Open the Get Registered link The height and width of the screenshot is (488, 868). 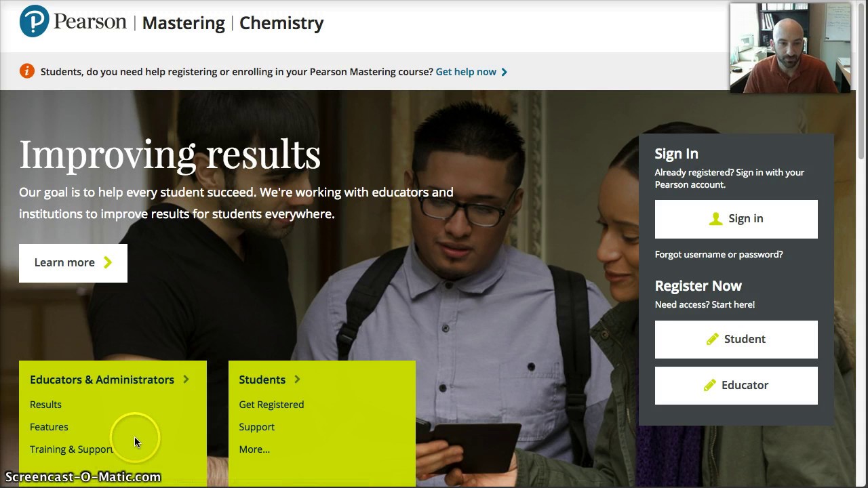(271, 405)
